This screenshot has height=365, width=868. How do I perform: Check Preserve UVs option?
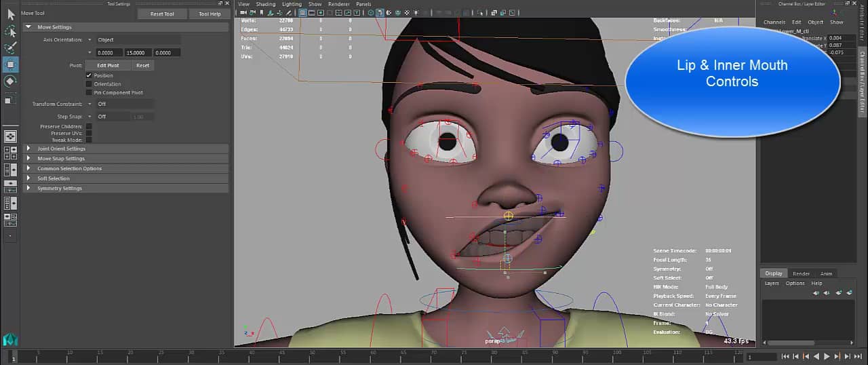(89, 133)
